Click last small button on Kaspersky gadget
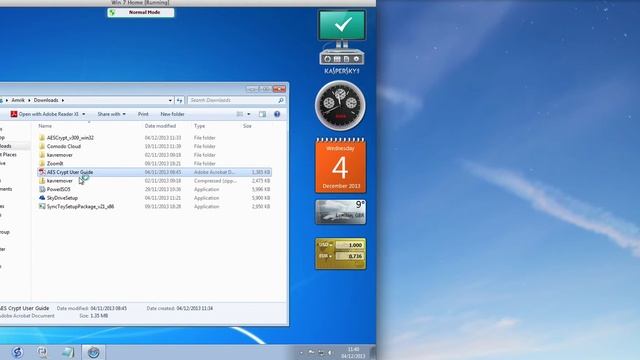 coord(356,59)
